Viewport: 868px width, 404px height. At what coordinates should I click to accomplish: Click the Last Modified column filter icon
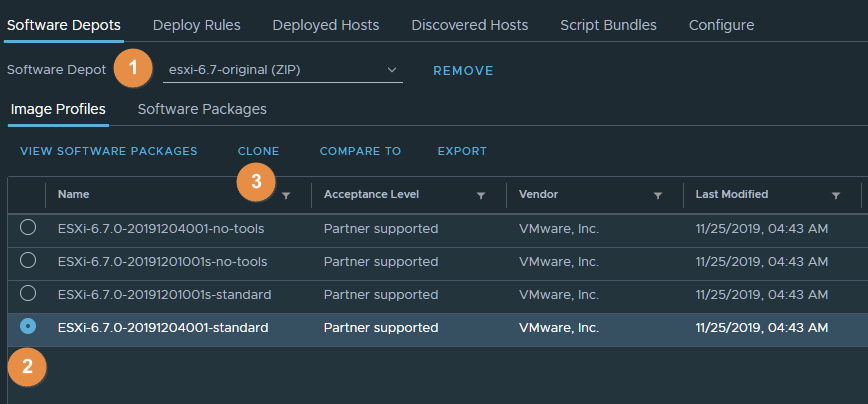coord(836,196)
